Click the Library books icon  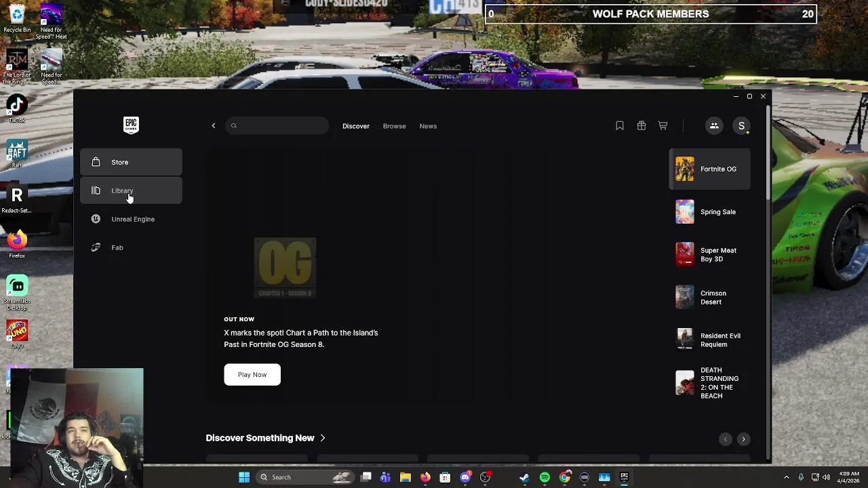pos(96,190)
